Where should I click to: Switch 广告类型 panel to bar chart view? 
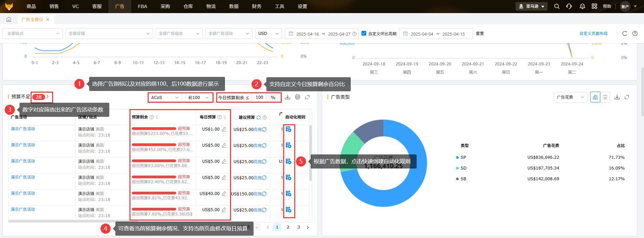coord(595,97)
